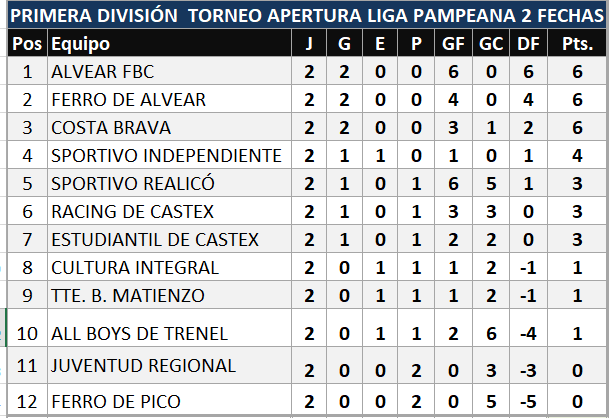Screen dimensions: 613x418
Task: Select the Pts. column header
Action: pos(577,45)
